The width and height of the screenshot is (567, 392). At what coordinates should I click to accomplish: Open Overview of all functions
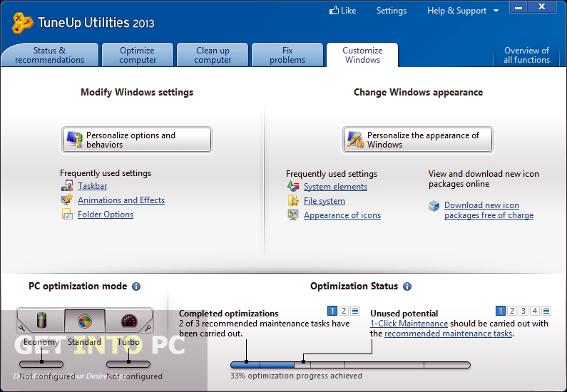[526, 55]
